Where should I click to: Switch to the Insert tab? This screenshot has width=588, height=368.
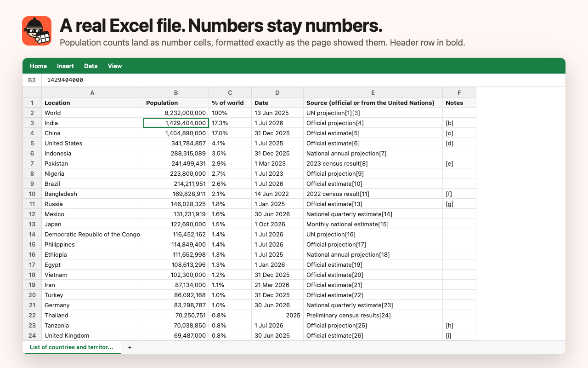[x=65, y=66]
